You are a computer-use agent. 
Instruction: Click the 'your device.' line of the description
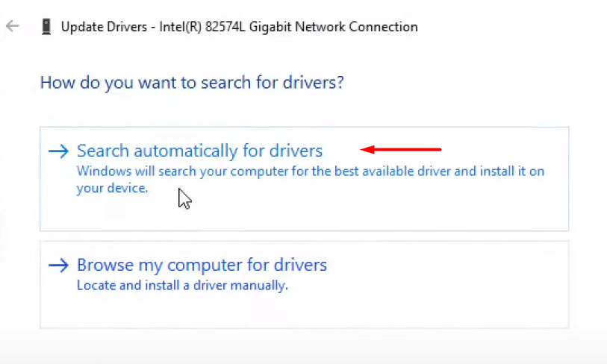pyautogui.click(x=112, y=189)
